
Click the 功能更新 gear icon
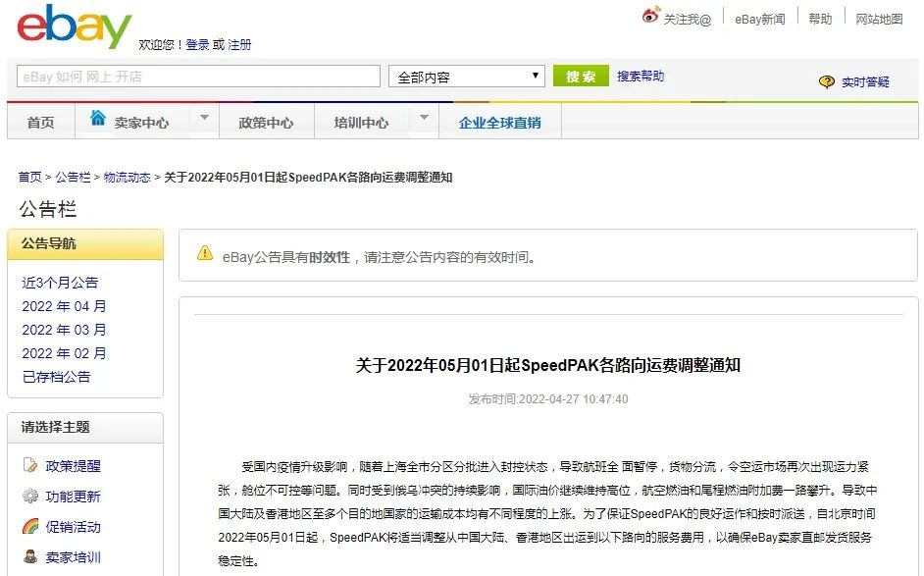tap(31, 497)
